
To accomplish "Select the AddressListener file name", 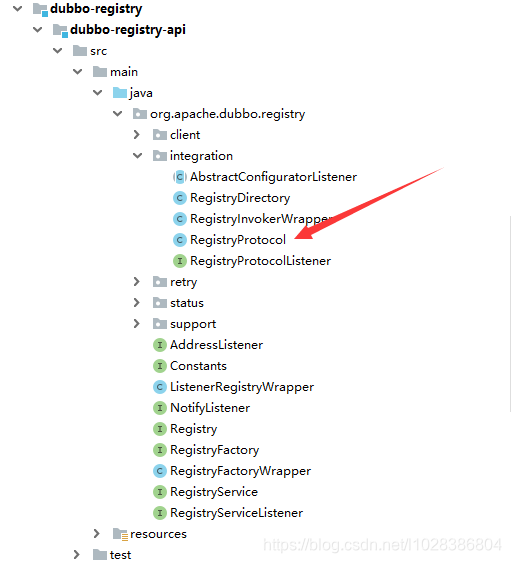I will pos(217,345).
